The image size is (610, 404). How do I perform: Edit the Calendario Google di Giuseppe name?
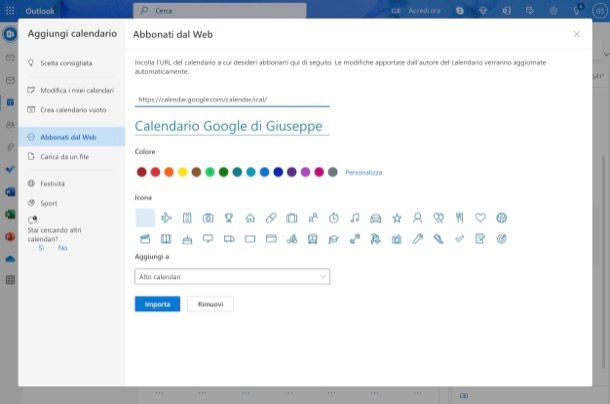point(232,126)
